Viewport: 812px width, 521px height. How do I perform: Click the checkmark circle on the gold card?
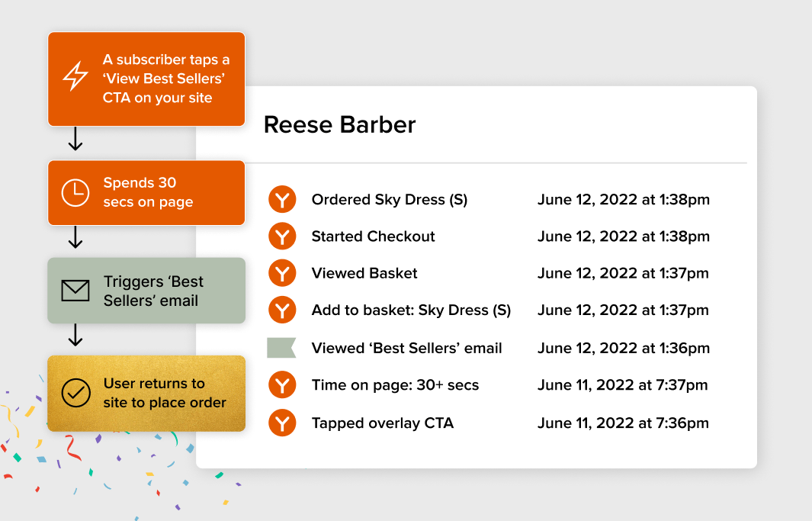(75, 393)
